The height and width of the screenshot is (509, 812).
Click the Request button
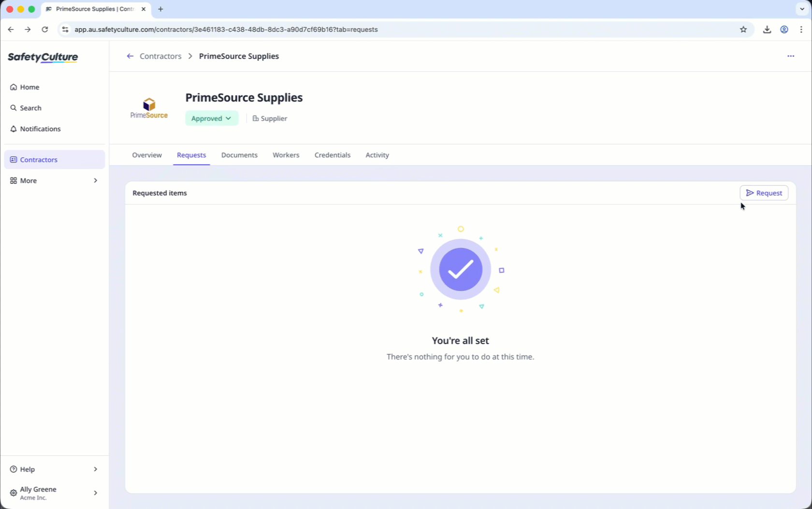(764, 193)
